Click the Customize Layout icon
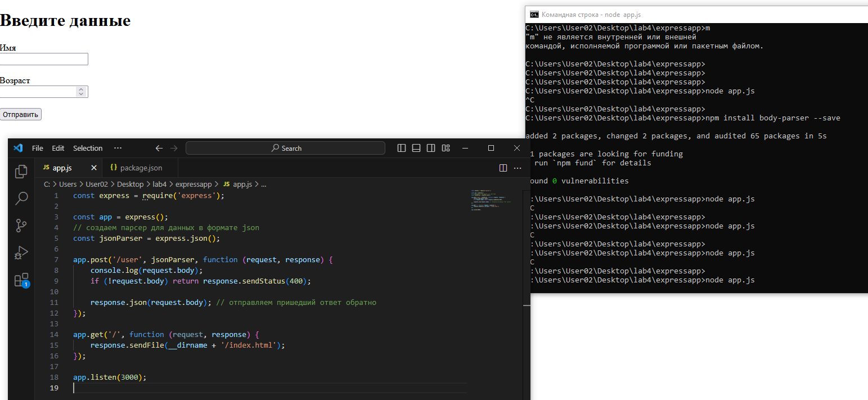This screenshot has width=868, height=400. 446,149
